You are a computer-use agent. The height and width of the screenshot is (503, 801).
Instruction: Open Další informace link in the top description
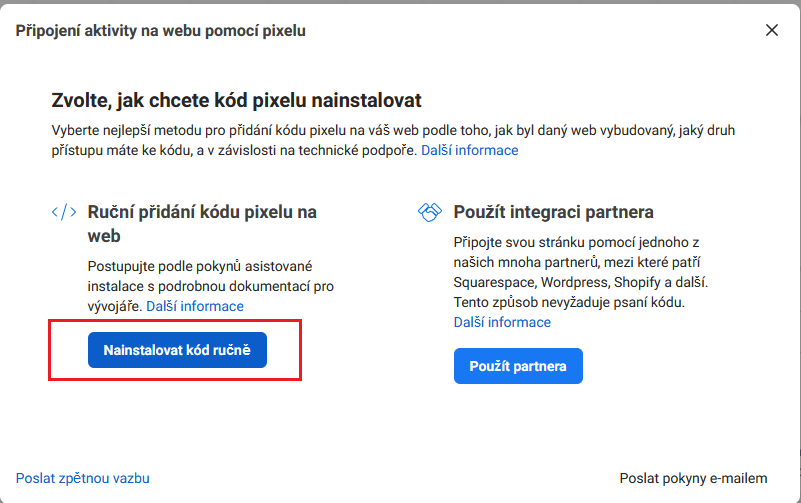[x=469, y=150]
